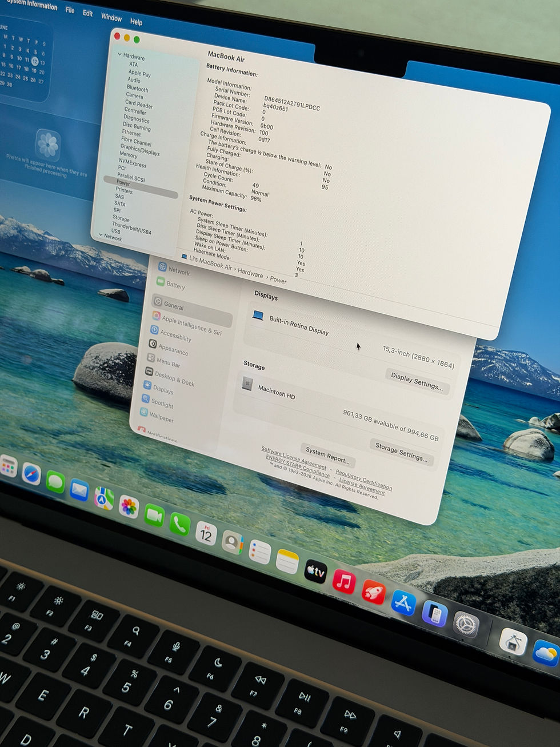Click Storage Settings… button
The height and width of the screenshot is (747, 560).
[x=402, y=452]
